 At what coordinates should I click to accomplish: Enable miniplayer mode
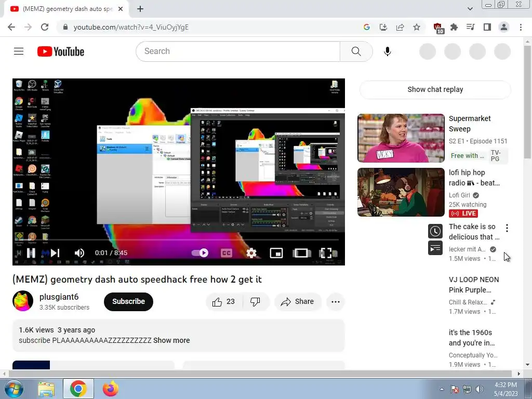pos(276,253)
